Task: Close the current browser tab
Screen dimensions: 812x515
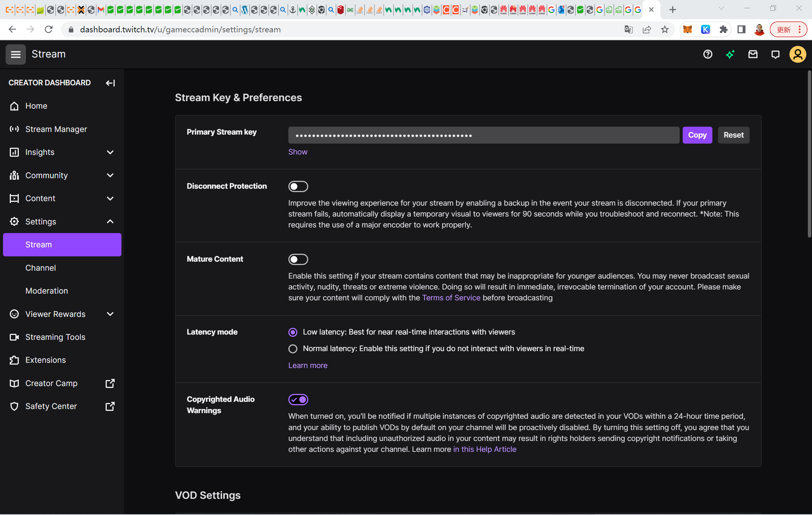Action: [651, 10]
